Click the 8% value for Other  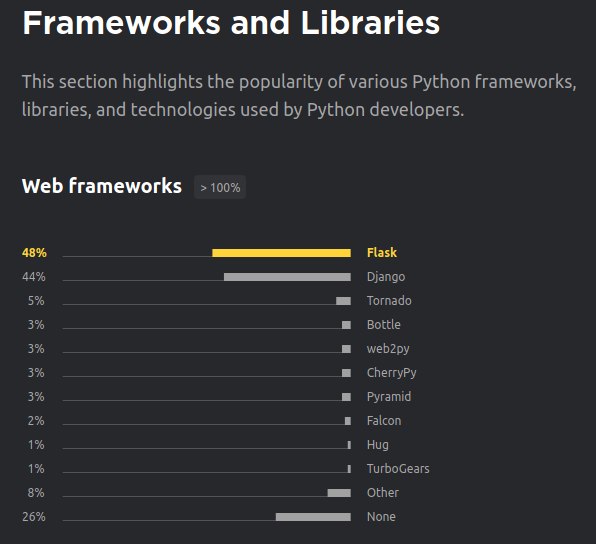coord(36,493)
